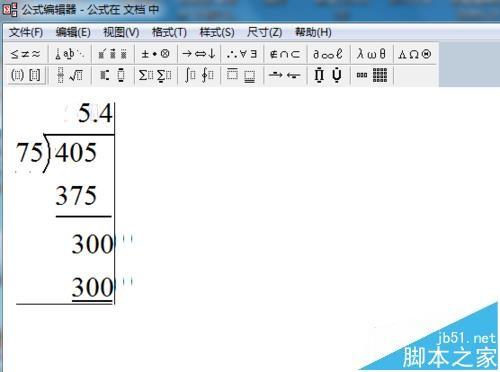The height and width of the screenshot is (372, 500).
Task: Open the 格式(T) menu
Action: [x=169, y=33]
